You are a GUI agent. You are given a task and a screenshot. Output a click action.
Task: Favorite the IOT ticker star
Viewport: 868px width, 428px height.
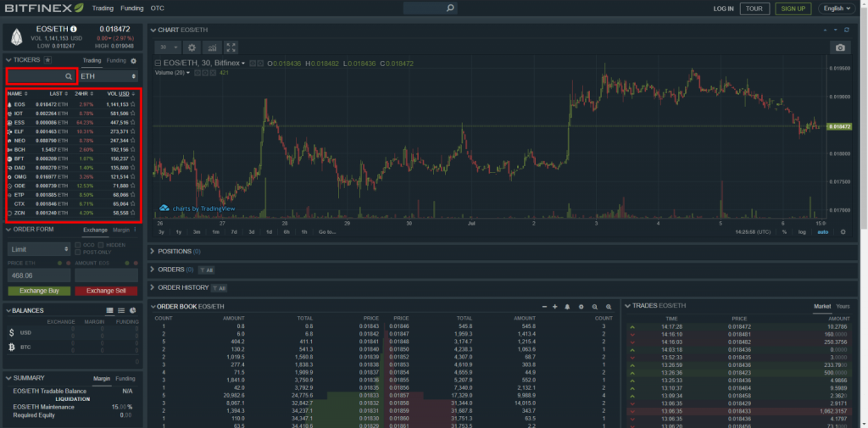(133, 113)
